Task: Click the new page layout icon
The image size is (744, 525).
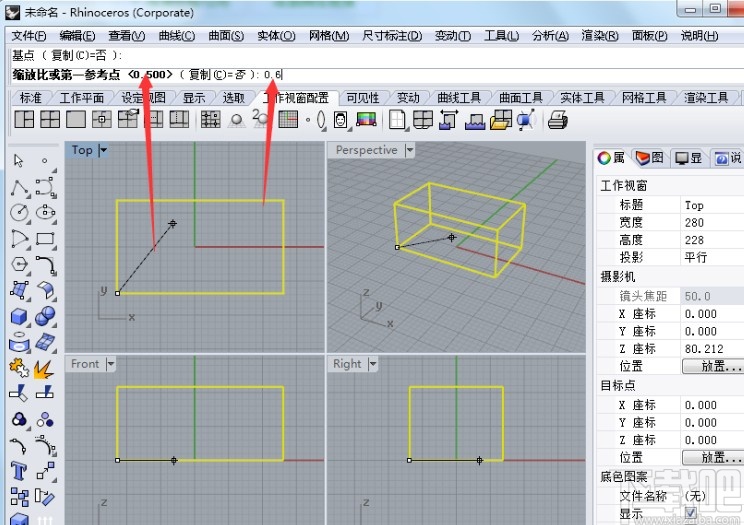Action: click(x=397, y=120)
